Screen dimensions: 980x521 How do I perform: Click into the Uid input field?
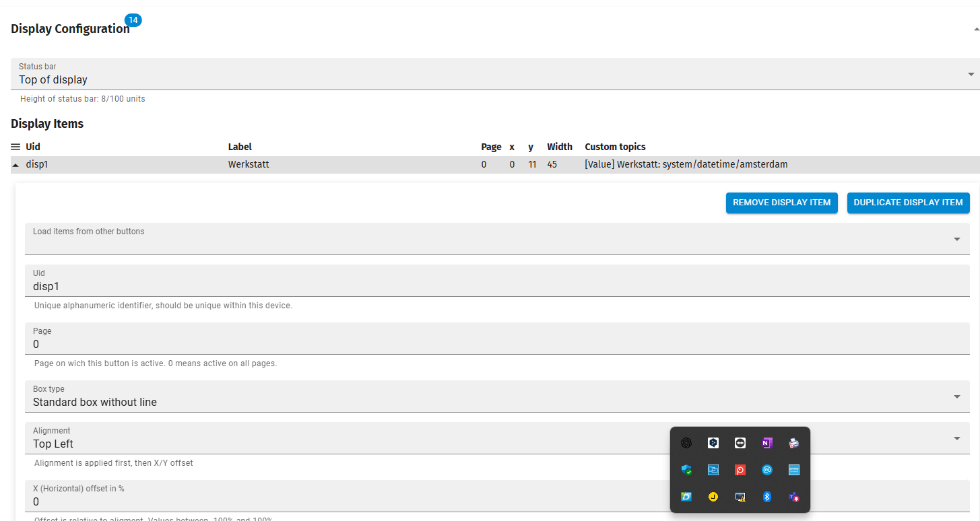(x=471, y=287)
